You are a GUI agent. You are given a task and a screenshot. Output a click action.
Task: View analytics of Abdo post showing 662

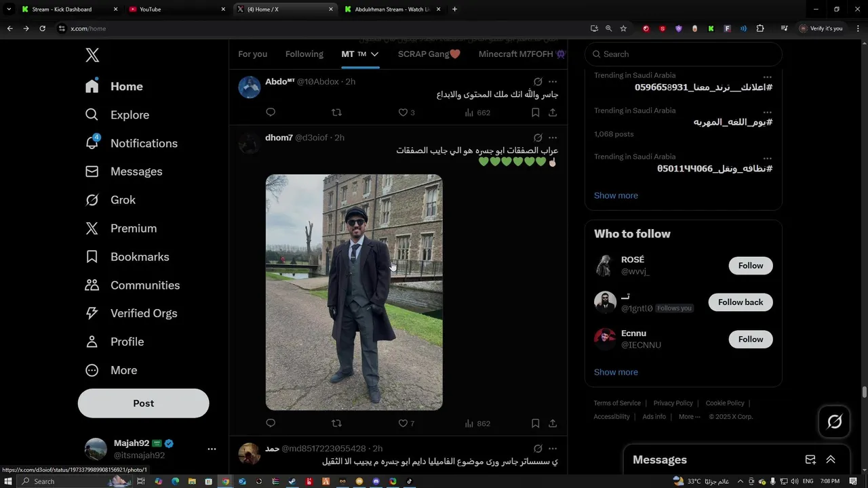click(x=477, y=113)
